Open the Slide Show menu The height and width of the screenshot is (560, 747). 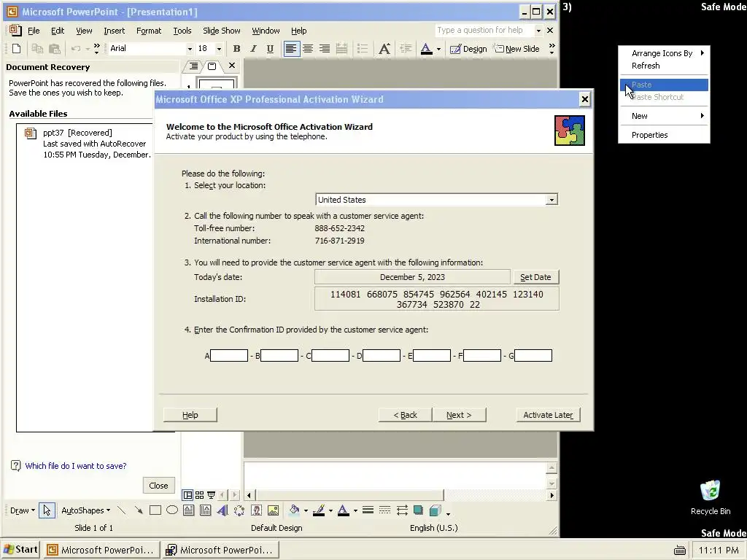pyautogui.click(x=222, y=31)
